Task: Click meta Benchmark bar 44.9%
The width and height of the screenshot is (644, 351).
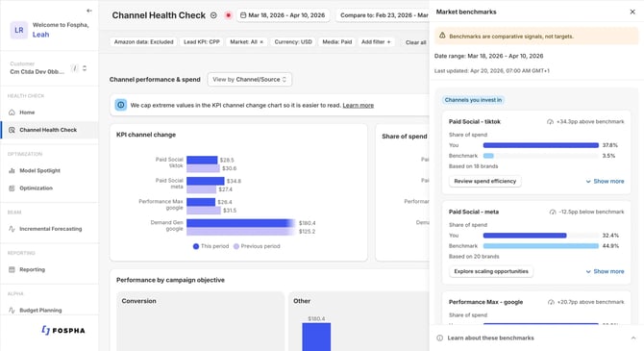Action: [541, 246]
